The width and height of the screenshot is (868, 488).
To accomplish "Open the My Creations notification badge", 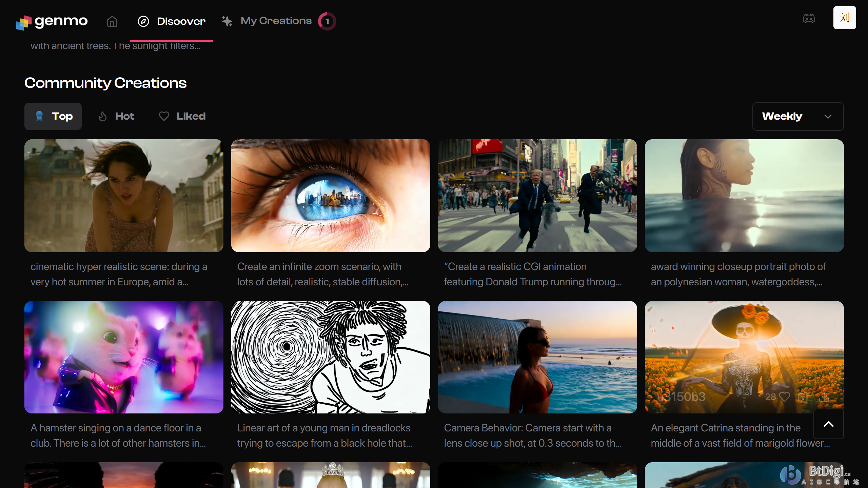I will 327,21.
